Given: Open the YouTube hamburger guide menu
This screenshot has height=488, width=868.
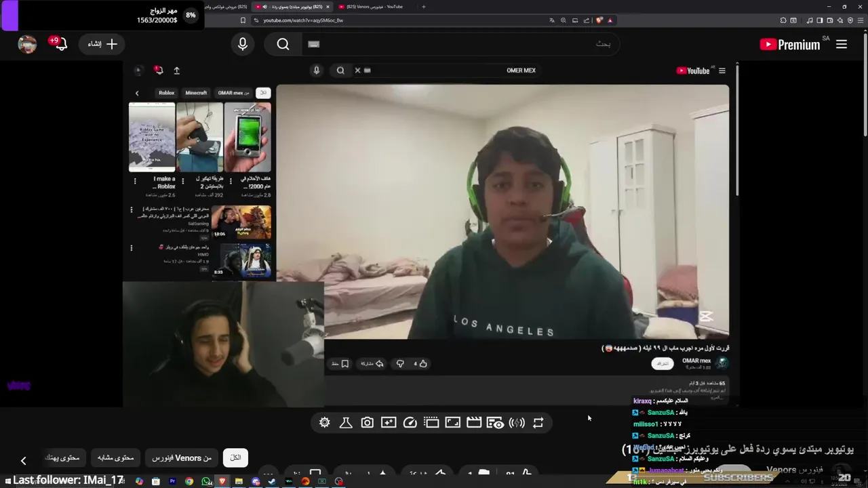Looking at the screenshot, I should (842, 44).
